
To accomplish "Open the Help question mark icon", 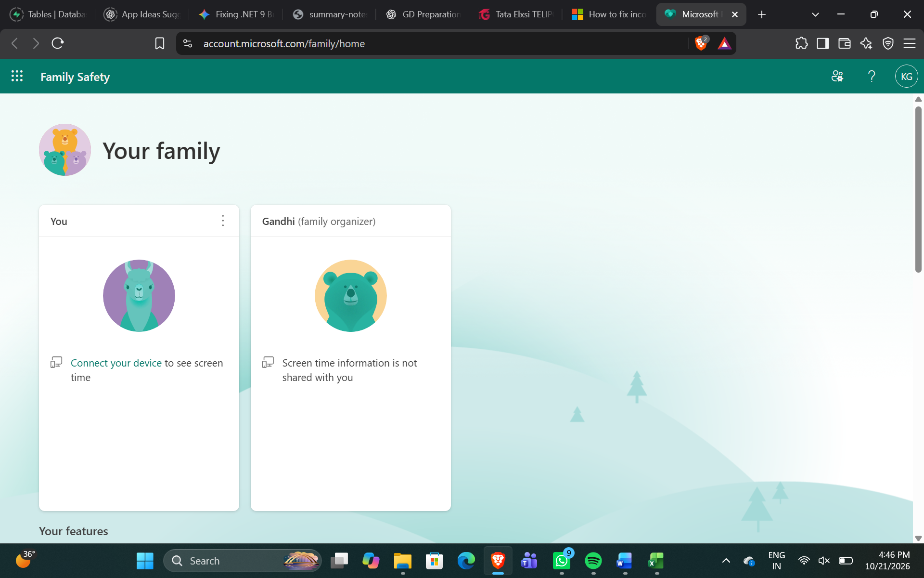I will [872, 76].
